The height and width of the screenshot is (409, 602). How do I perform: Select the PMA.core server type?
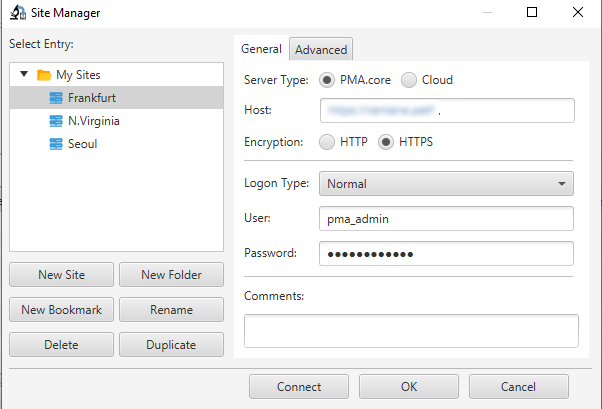click(x=327, y=80)
